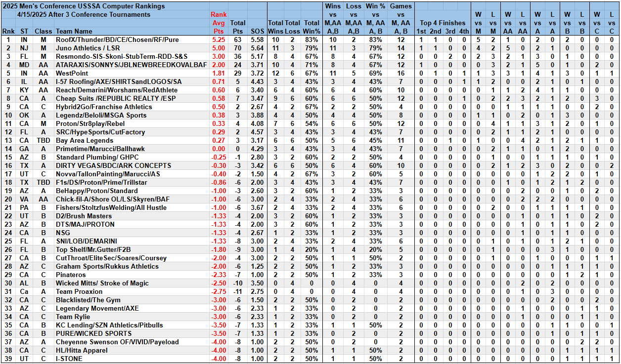
Task: Click team 'ATARAXIS/SONNYS/JBLNEWBREEDKOVALBAF'
Action: [132, 65]
